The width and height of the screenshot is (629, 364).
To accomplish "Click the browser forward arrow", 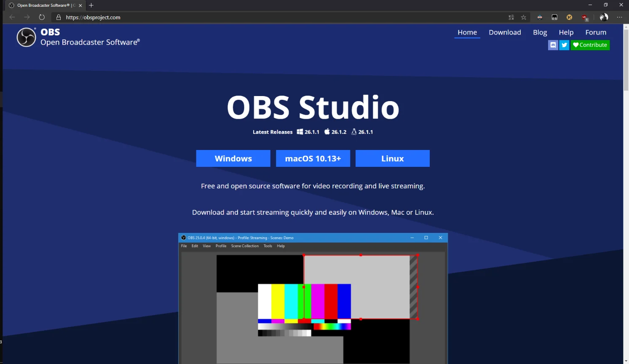I will coord(27,17).
